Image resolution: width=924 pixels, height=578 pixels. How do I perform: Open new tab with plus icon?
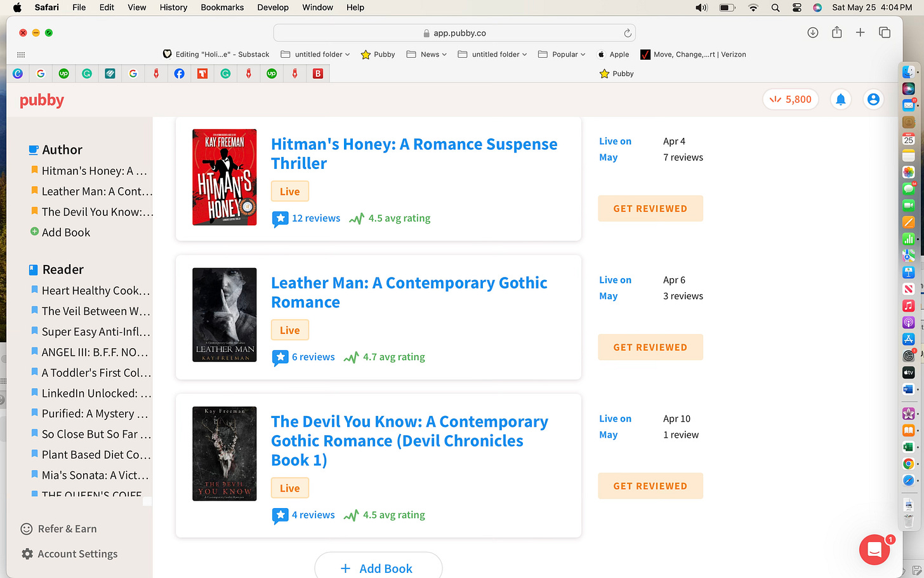(x=861, y=32)
